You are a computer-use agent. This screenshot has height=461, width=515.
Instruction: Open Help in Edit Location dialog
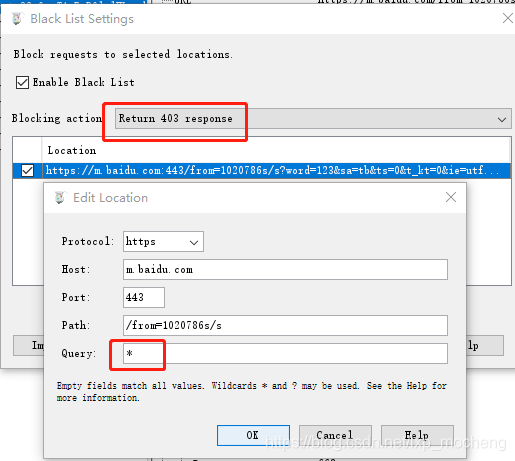click(417, 435)
